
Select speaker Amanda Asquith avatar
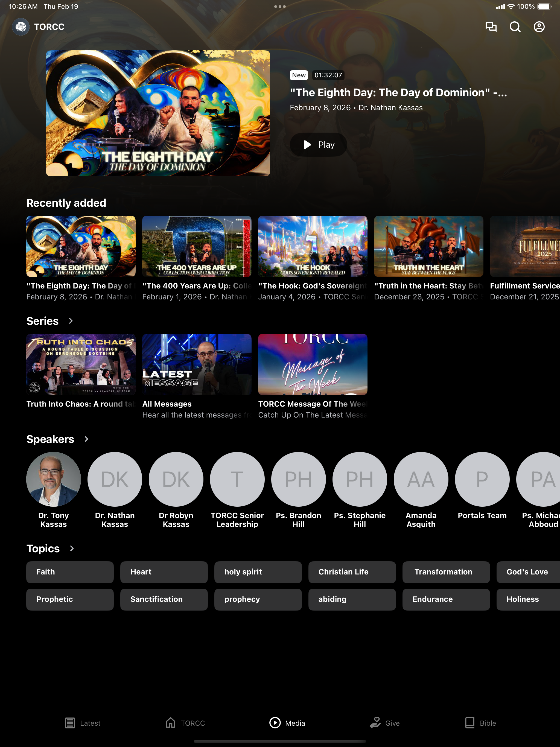tap(421, 479)
